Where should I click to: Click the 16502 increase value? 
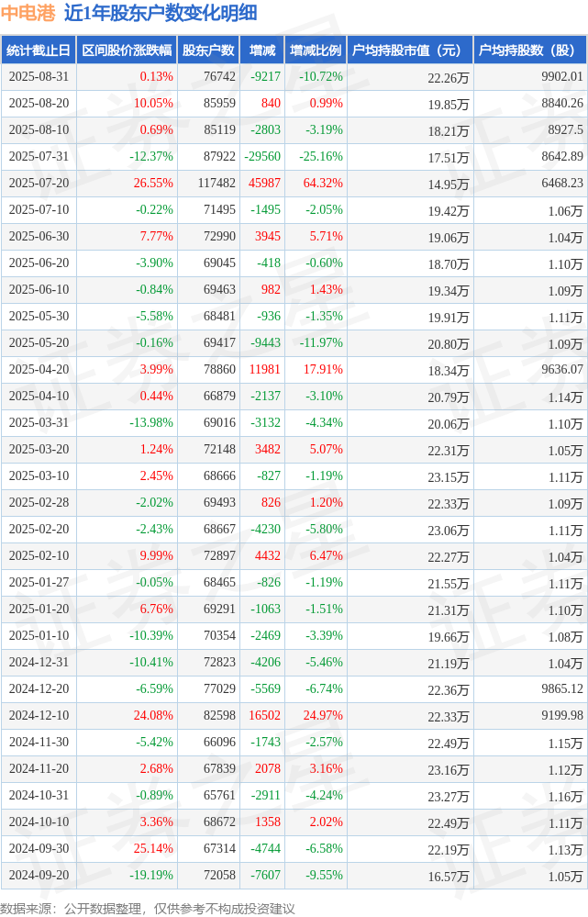tap(265, 715)
